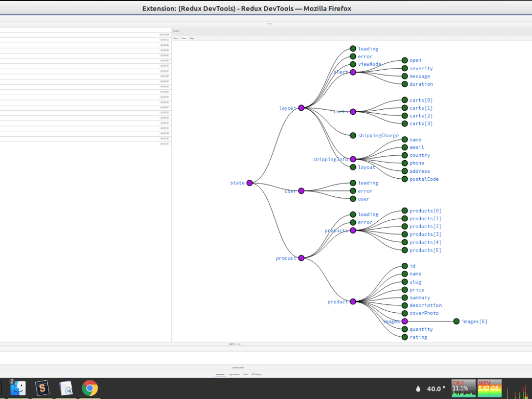Select the open node under alert
The width and height of the screenshot is (532, 399).
404,60
